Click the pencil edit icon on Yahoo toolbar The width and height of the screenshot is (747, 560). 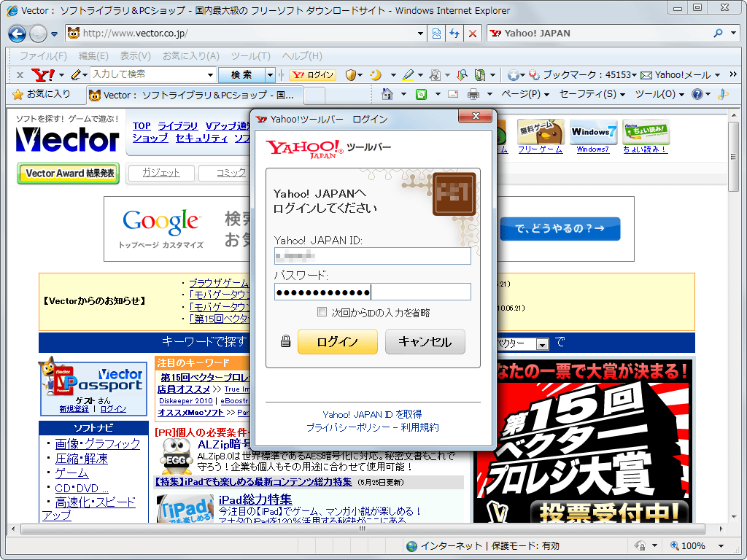tap(75, 75)
